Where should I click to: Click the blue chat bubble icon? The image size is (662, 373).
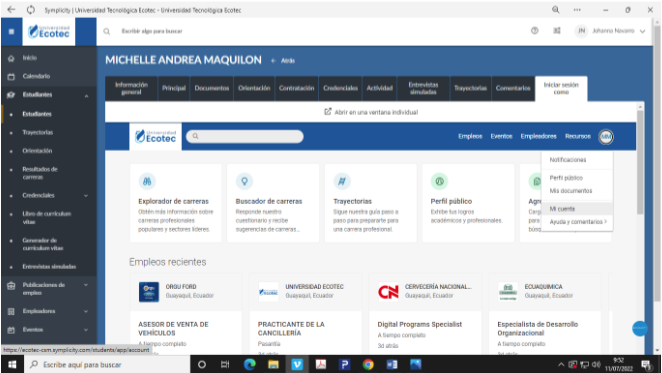pos(640,328)
